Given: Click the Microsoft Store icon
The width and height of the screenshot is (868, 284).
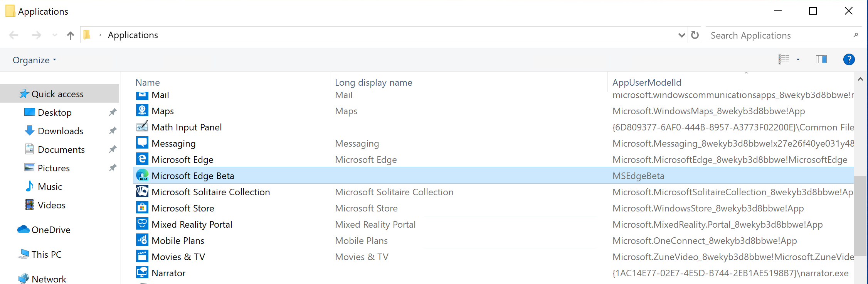Looking at the screenshot, I should click(142, 208).
